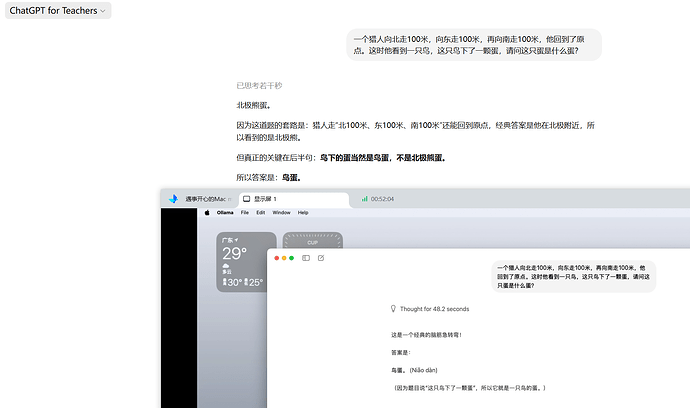
Task: Open the Edit menu in Ollama
Action: (261, 213)
